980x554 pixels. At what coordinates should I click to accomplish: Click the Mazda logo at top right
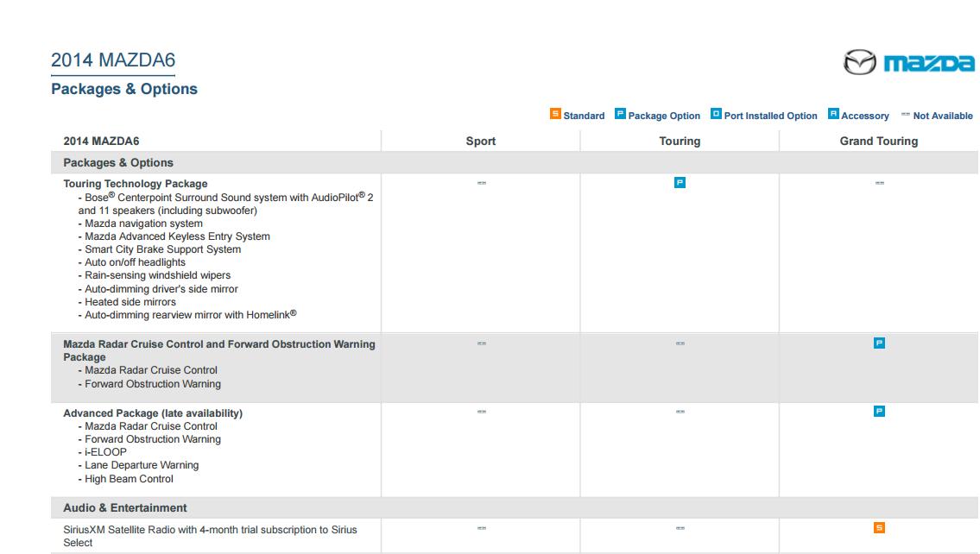(909, 63)
